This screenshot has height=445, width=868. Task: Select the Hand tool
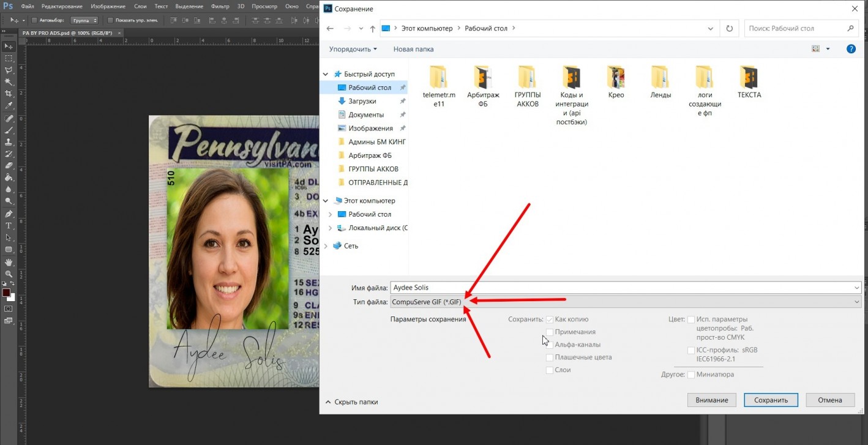(9, 263)
